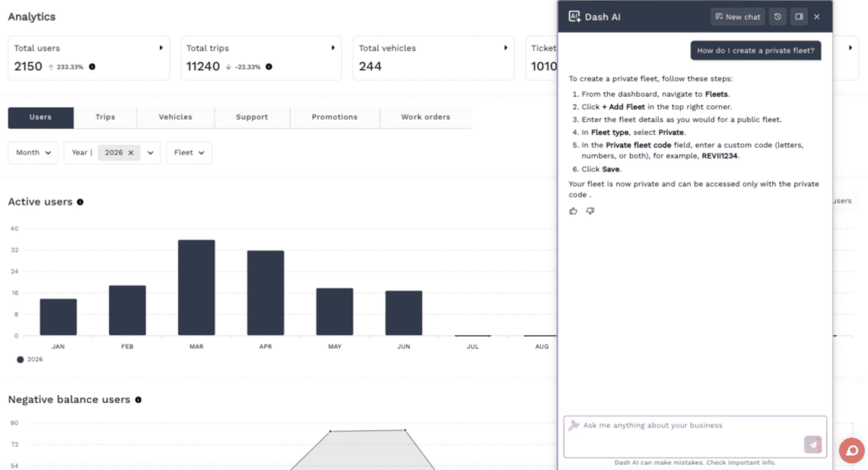Open the Month dropdown
The height and width of the screenshot is (470, 868).
tap(33, 153)
